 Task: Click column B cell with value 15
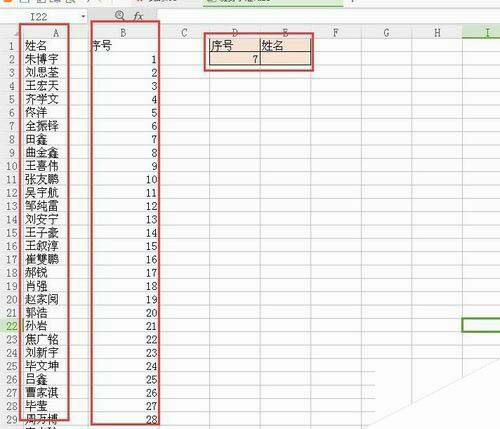tap(124, 246)
